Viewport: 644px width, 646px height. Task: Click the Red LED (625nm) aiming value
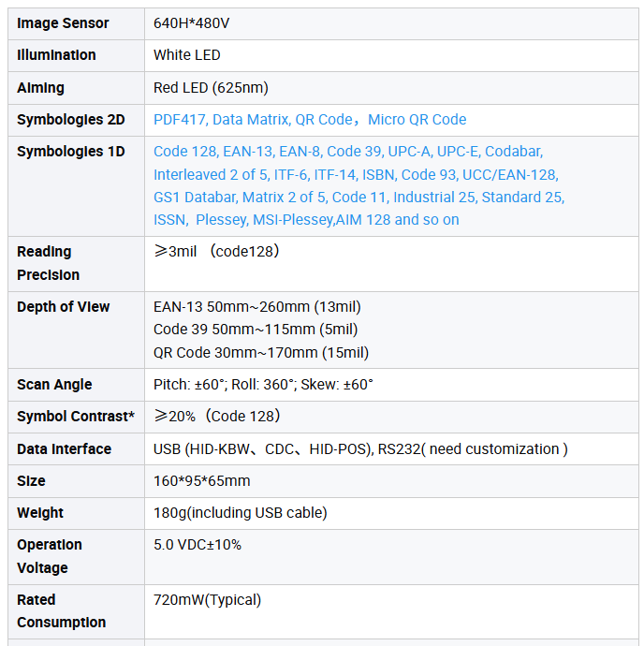(211, 88)
